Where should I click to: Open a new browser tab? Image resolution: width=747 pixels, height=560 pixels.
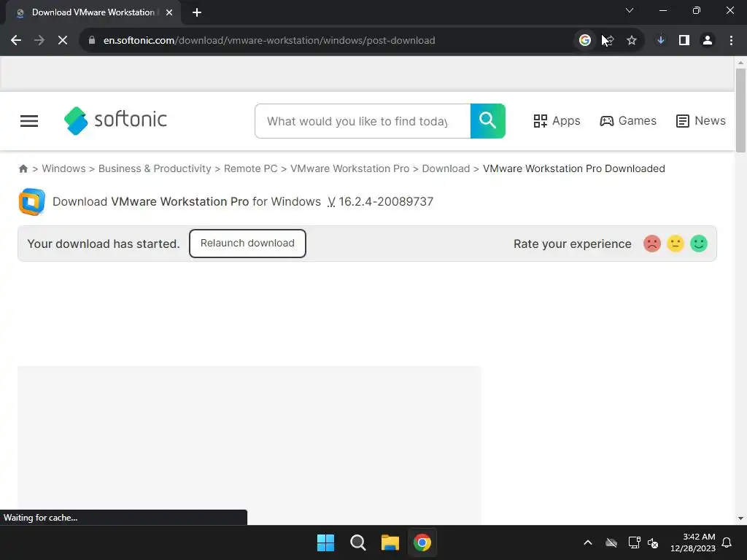[197, 13]
